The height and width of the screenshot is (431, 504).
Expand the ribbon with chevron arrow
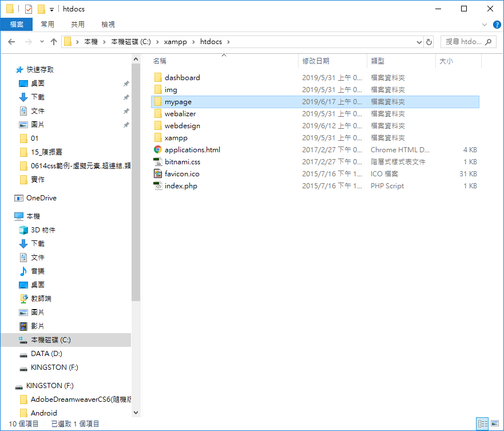click(485, 25)
